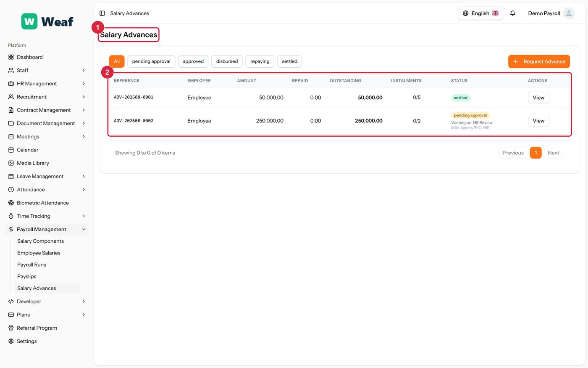The width and height of the screenshot is (588, 368).
Task: Click the Meetings calendar icon
Action: (11, 137)
